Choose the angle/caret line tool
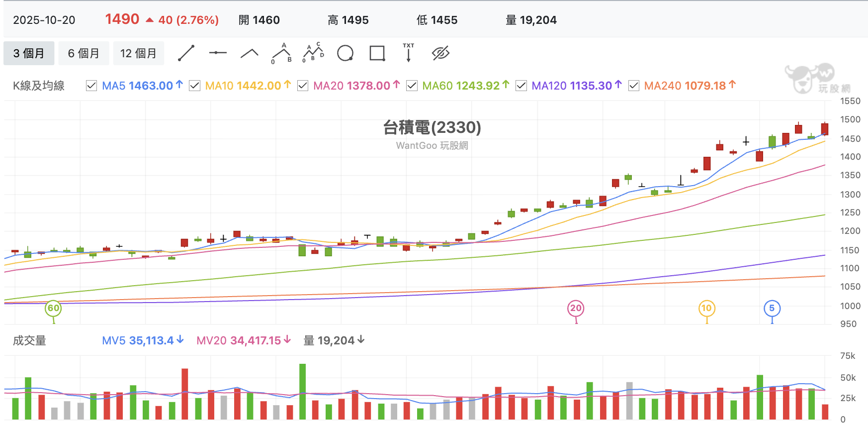This screenshot has height=426, width=868. pos(250,53)
